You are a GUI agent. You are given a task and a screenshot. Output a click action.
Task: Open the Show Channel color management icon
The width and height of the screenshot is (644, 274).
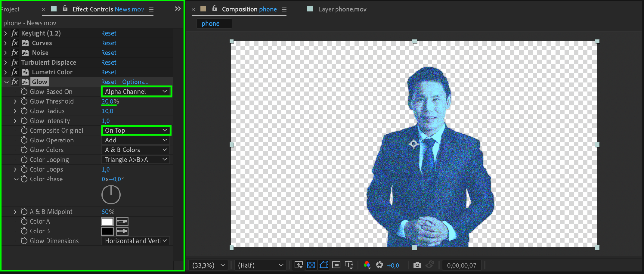click(x=367, y=265)
